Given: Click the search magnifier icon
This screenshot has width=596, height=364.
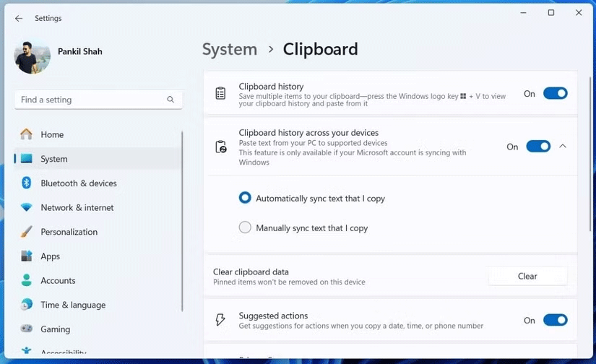Looking at the screenshot, I should tap(170, 100).
